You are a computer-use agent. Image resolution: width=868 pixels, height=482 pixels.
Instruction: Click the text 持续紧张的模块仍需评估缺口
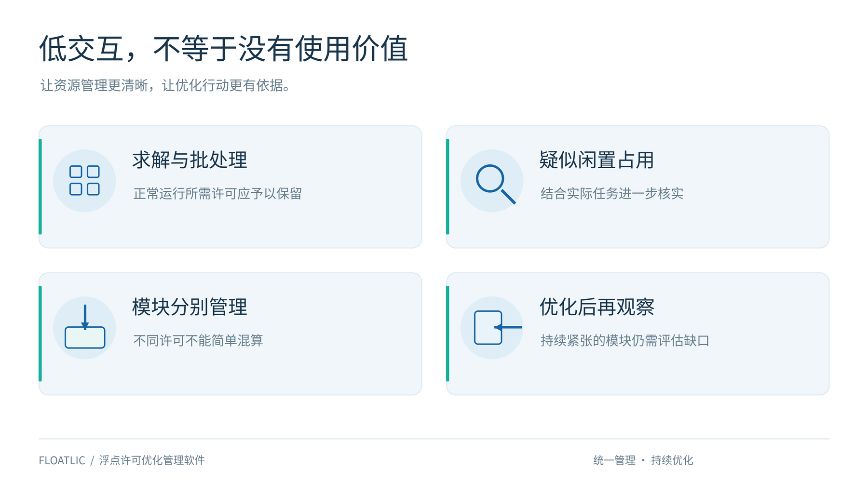625,341
